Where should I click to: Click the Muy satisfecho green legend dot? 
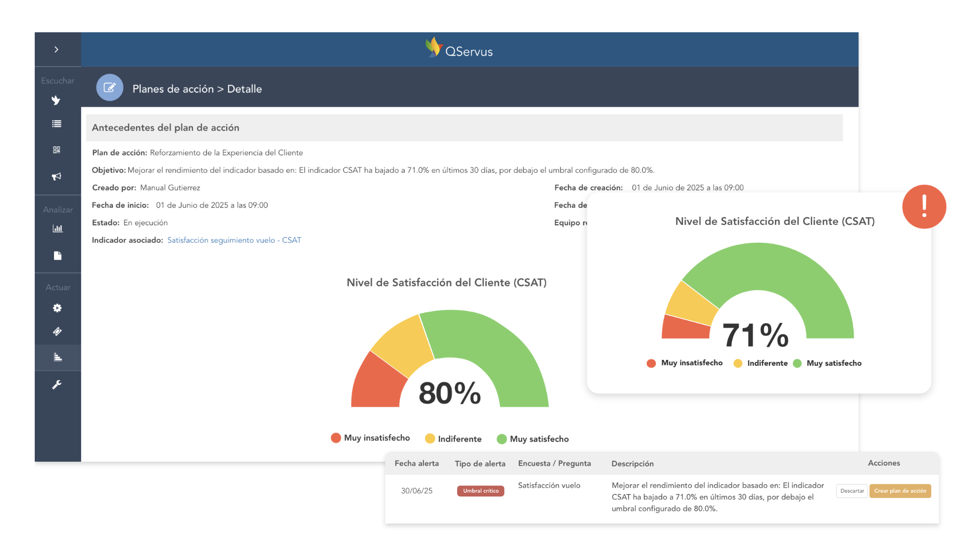tap(502, 439)
